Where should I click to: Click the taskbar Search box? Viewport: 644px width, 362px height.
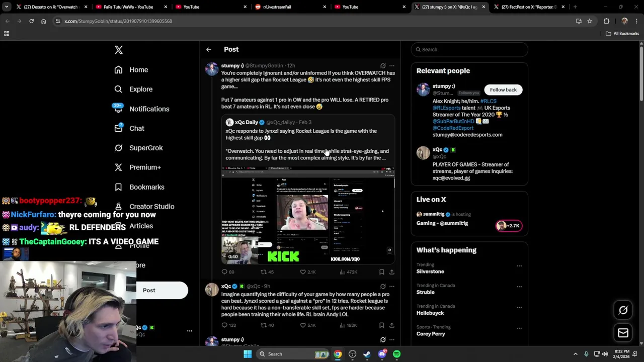(x=294, y=354)
